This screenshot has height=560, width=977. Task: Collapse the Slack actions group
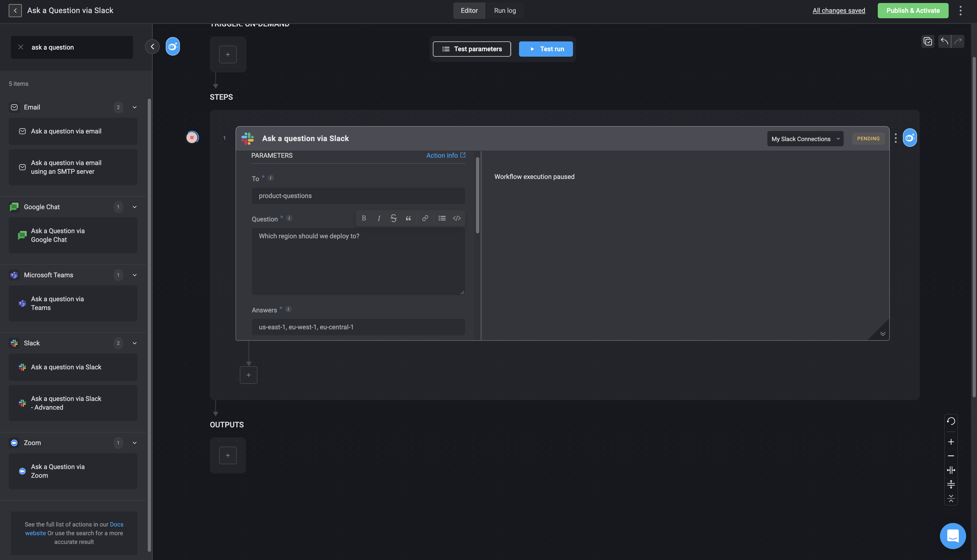[x=135, y=343]
